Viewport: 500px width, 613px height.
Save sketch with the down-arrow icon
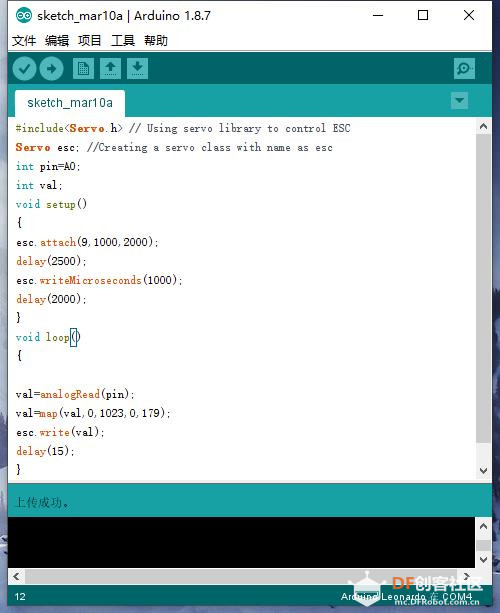click(137, 69)
